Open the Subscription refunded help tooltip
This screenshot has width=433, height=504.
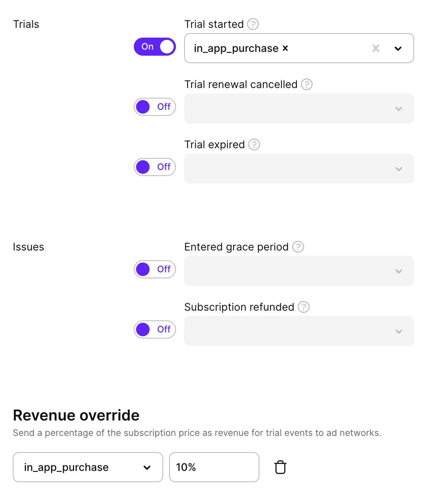pos(303,307)
